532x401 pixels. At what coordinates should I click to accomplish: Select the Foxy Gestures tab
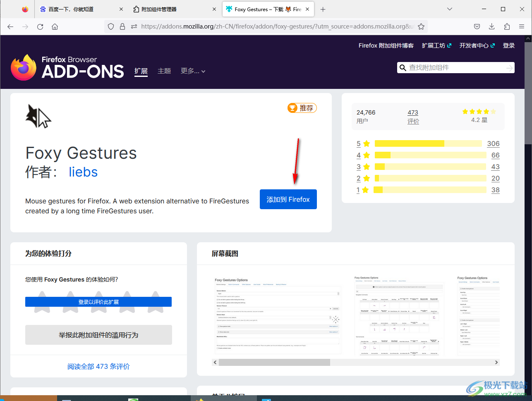268,9
